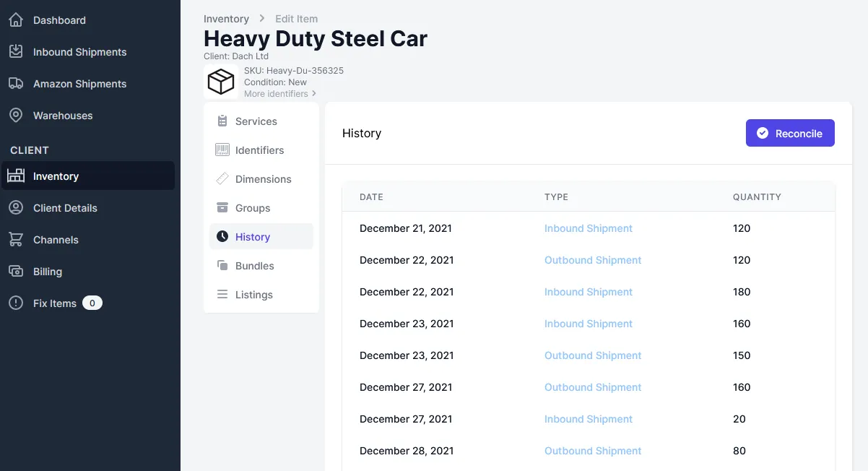Click the Client: Dach Ltd text

coord(236,56)
